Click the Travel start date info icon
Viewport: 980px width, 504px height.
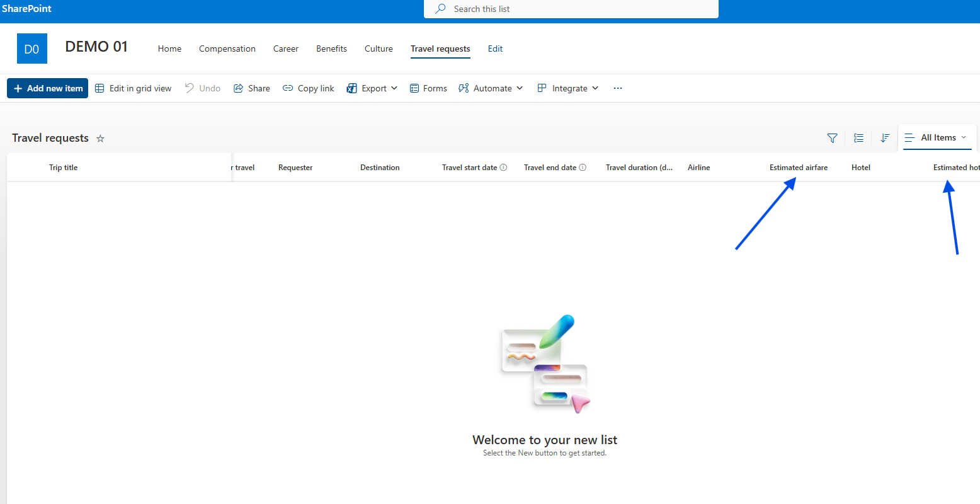click(503, 168)
